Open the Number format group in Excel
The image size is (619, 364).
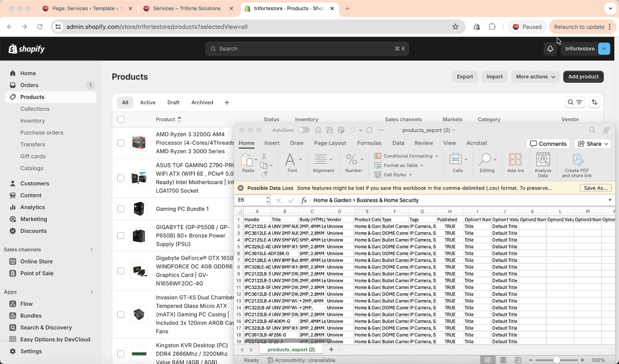[x=354, y=163]
